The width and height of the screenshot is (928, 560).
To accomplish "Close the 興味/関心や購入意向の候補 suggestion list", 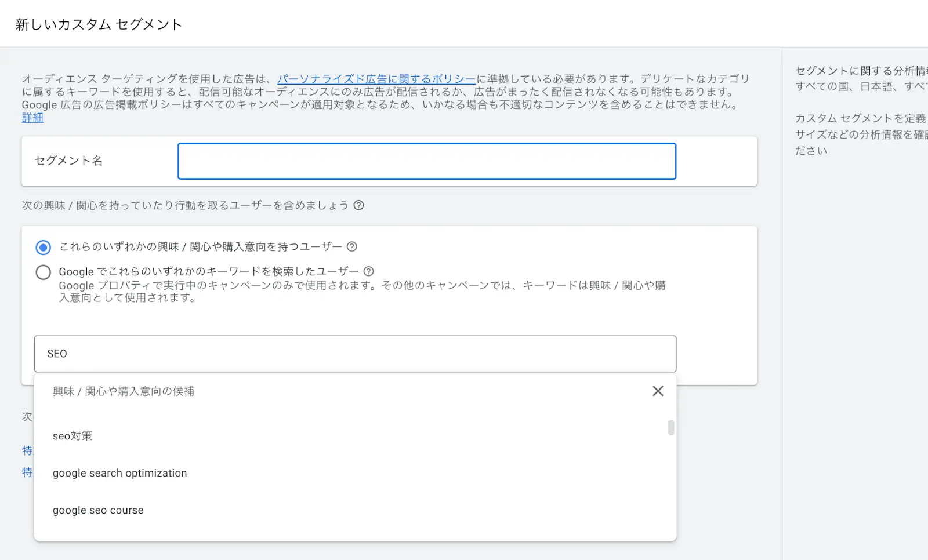I will (x=658, y=391).
